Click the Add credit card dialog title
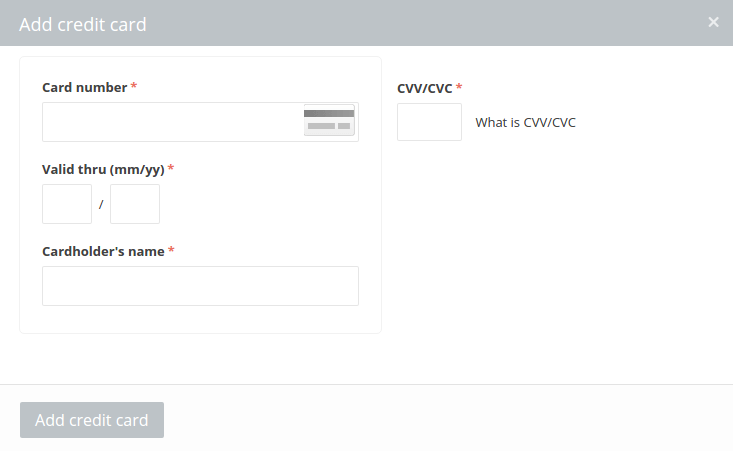 [83, 24]
